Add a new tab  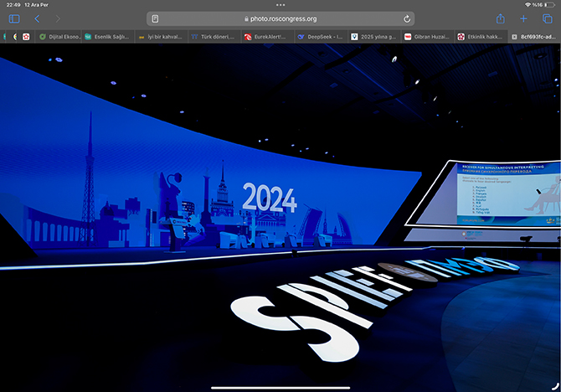(x=524, y=18)
